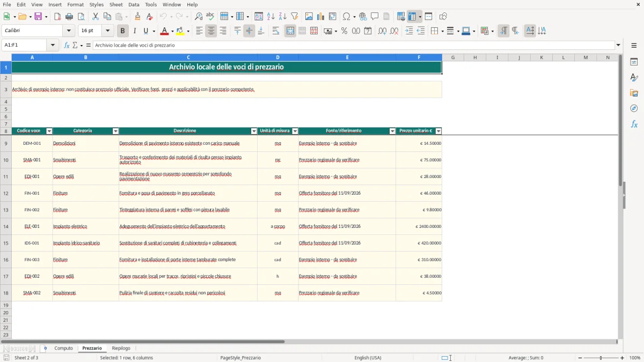Open the sidebar Navigator compass icon
Image resolution: width=644 pixels, height=362 pixels.
[x=634, y=108]
